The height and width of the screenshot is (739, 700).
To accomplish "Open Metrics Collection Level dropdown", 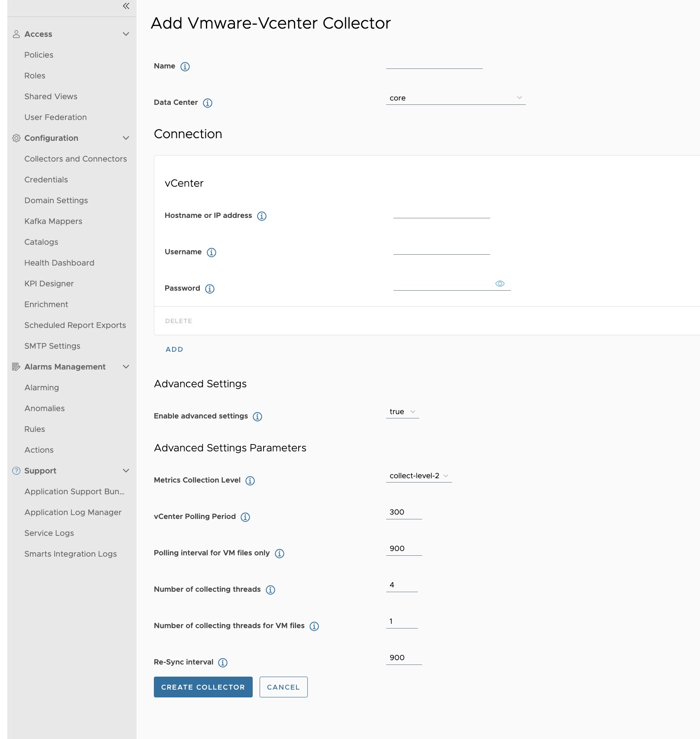I will pyautogui.click(x=419, y=476).
